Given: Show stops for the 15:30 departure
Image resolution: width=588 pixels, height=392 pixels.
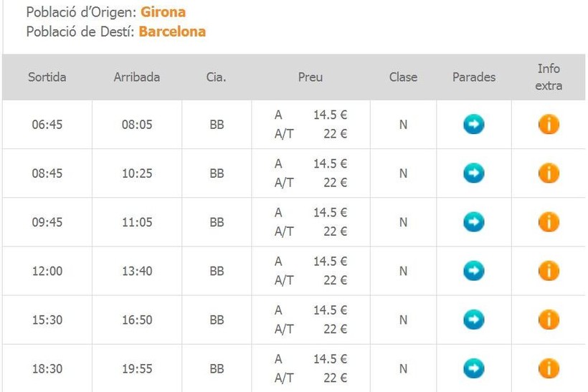Looking at the screenshot, I should 473,320.
